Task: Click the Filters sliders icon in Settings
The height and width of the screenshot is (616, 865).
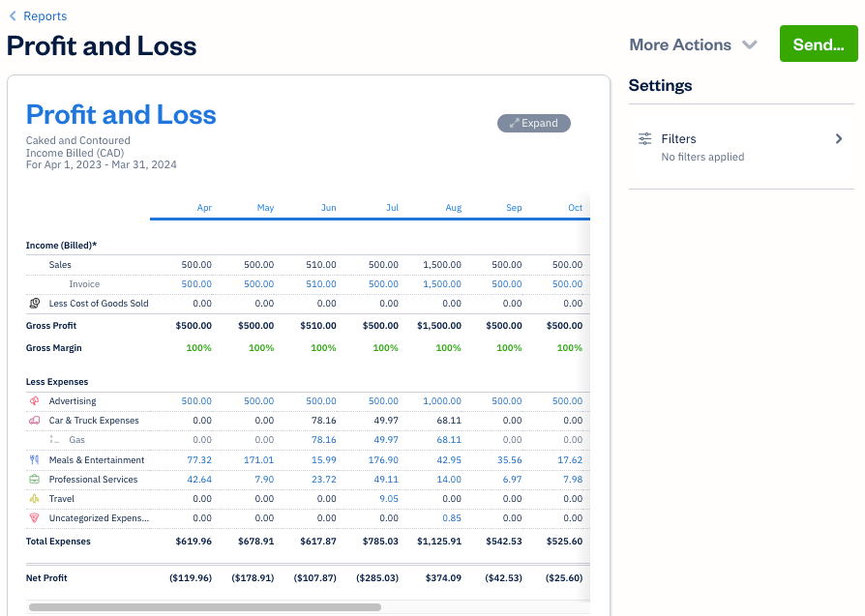Action: (645, 138)
